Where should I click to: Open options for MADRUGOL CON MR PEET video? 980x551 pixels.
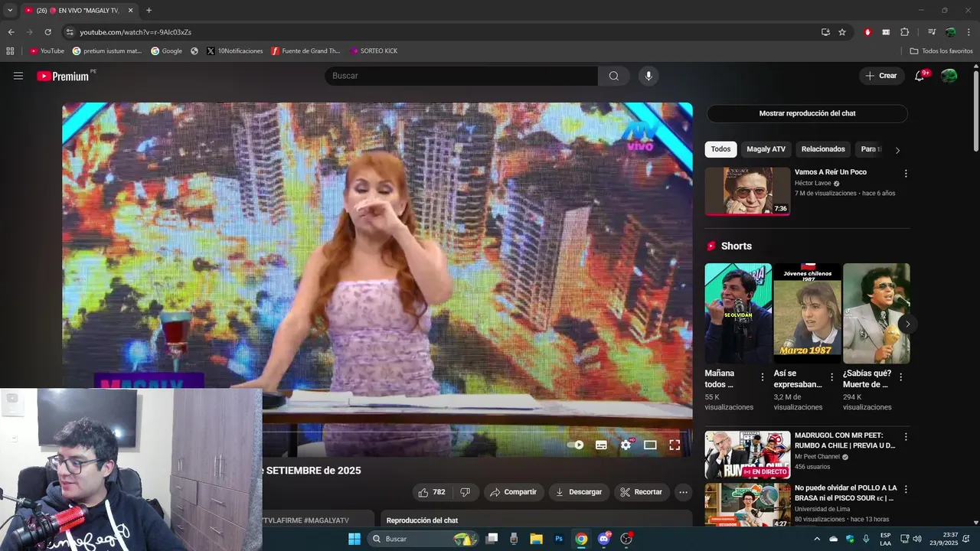pos(906,437)
